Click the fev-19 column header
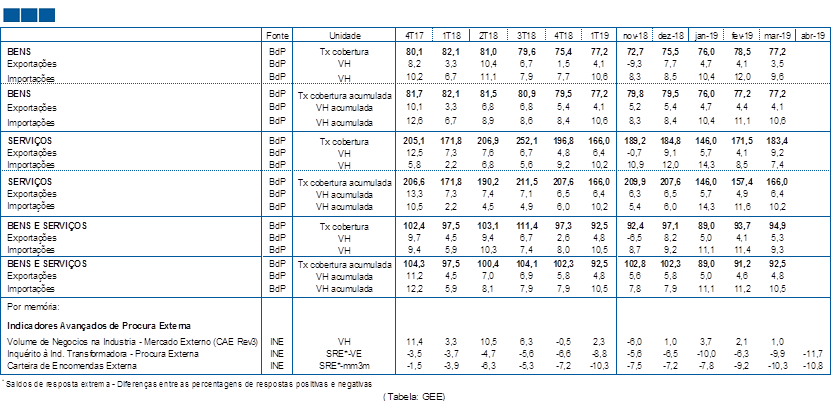This screenshot has width=832, height=403. tap(741, 36)
